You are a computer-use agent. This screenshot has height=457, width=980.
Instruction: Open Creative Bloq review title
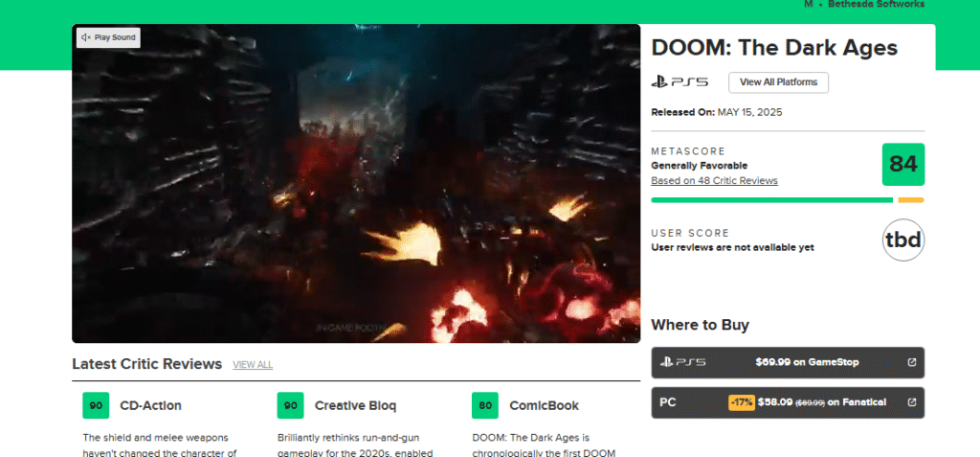(355, 405)
